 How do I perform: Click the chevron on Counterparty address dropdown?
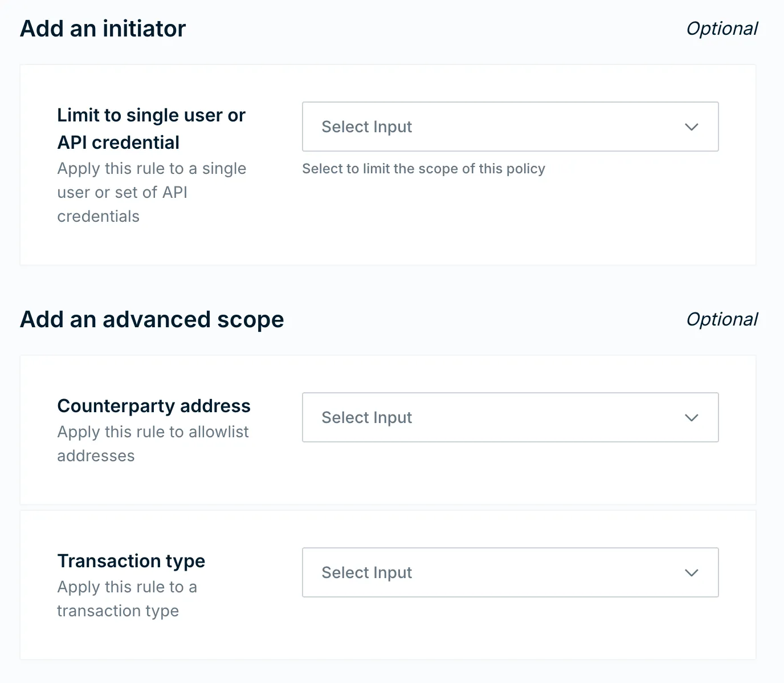tap(691, 417)
